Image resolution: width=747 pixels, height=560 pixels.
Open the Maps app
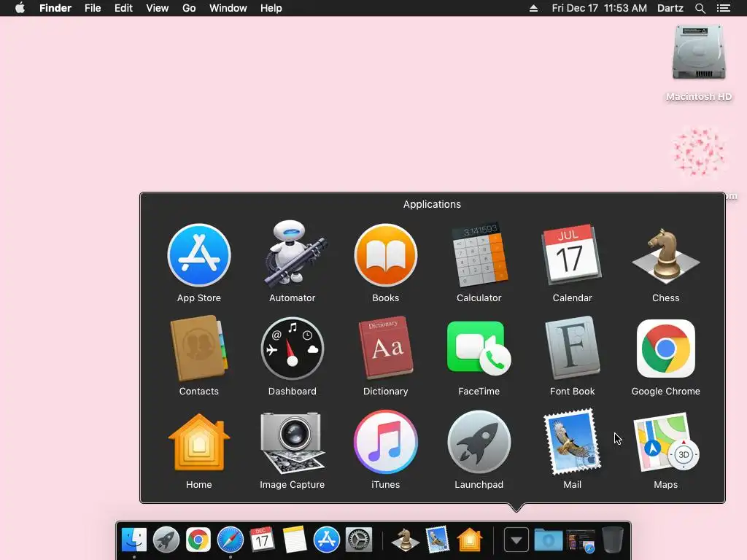pos(666,442)
